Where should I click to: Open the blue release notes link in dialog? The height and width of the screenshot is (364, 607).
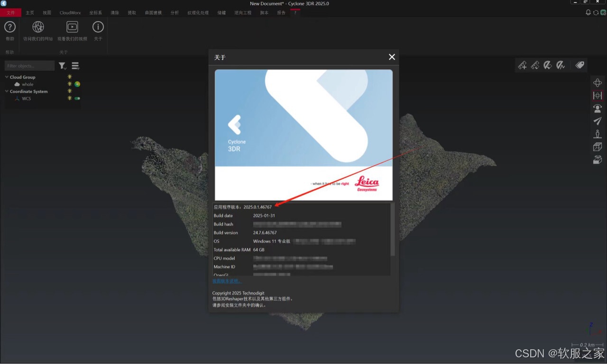point(227,281)
